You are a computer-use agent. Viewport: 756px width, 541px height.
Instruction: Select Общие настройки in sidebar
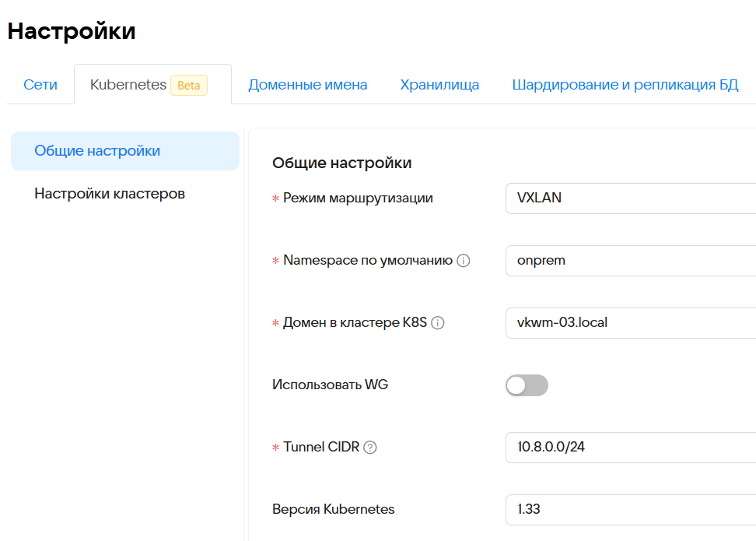pos(125,150)
